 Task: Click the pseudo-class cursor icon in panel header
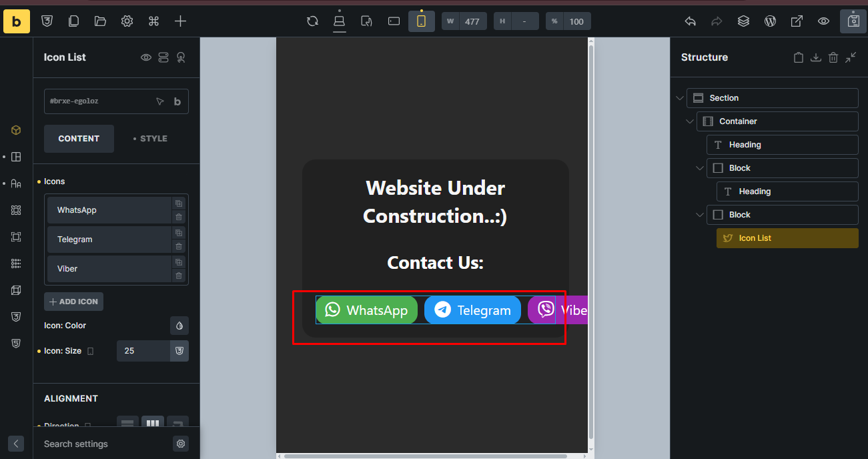pyautogui.click(x=181, y=57)
